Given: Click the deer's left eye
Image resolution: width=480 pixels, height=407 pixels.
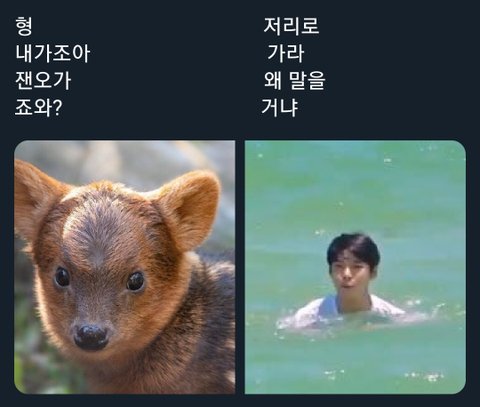Looking at the screenshot, I should click(x=62, y=277).
